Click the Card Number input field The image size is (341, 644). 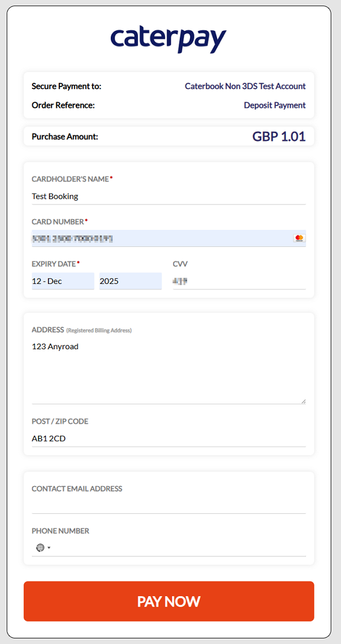point(169,238)
